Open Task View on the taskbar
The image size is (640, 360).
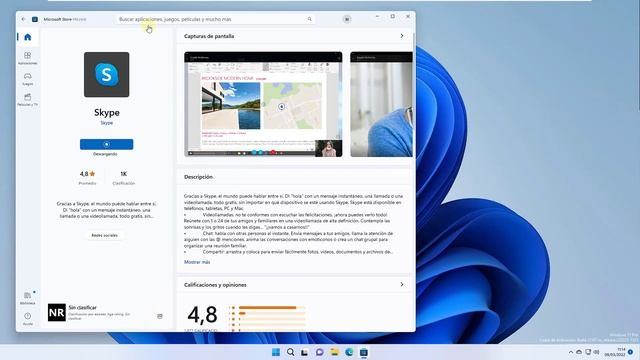pyautogui.click(x=305, y=352)
